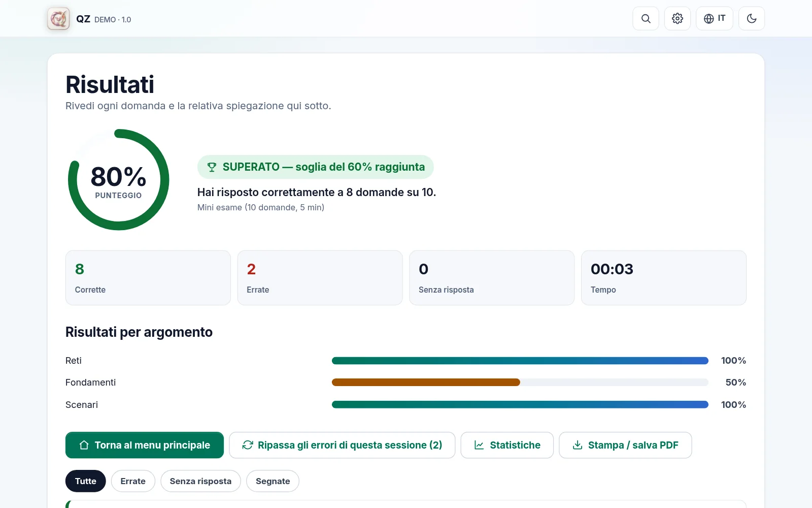Open Statistiche
This screenshot has height=508, width=812.
507,445
